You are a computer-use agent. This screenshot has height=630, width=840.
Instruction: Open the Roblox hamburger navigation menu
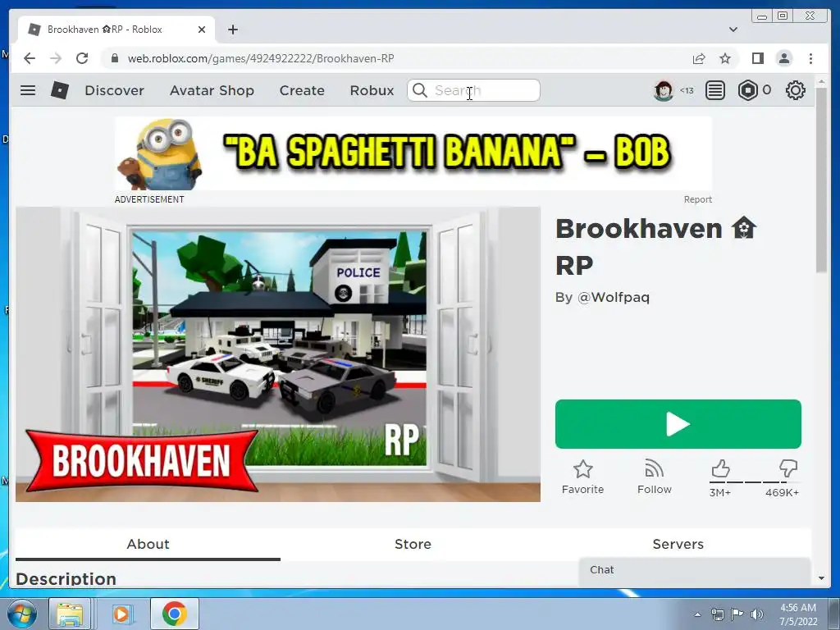(x=28, y=90)
